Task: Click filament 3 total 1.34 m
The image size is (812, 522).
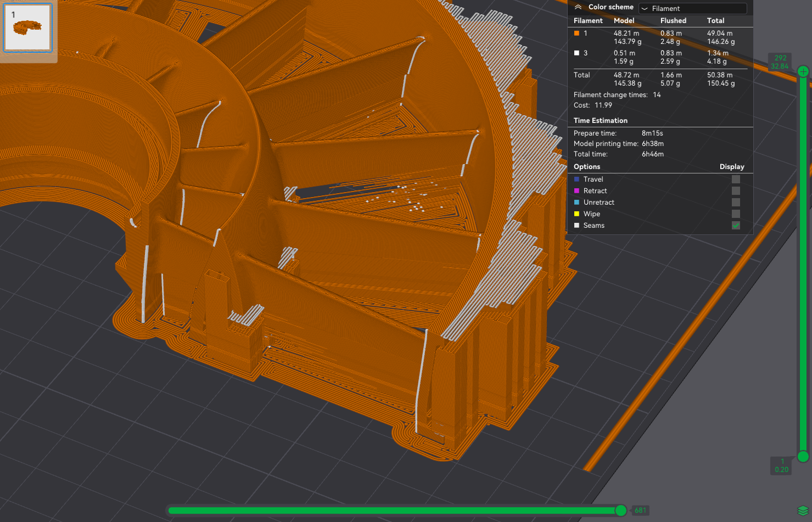Action: tap(718, 53)
